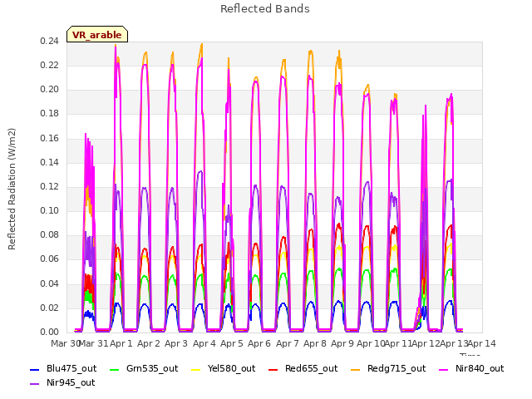This screenshot has width=532, height=399.
Task: Click the Reflected Radiation (W/m2) axis label
Action: pyautogui.click(x=12, y=189)
